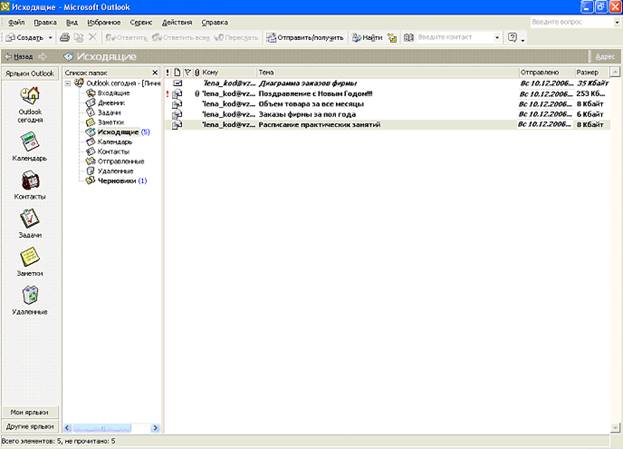
Task: Select message Расписание практических занятий
Action: click(387, 125)
